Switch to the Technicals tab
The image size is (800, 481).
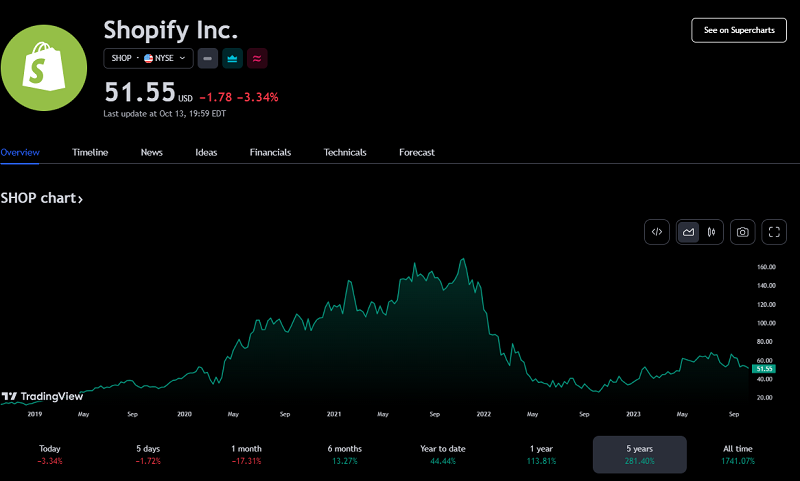pyautogui.click(x=345, y=152)
